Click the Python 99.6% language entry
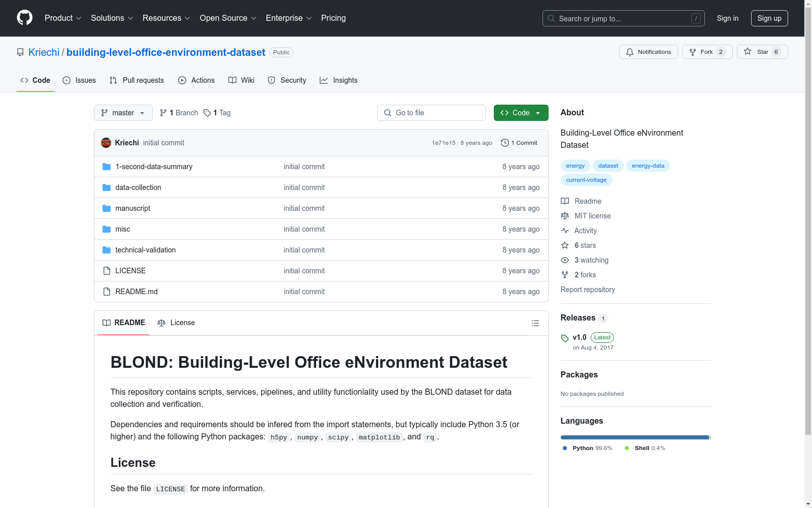Viewport: 812px width, 508px height. [x=588, y=448]
